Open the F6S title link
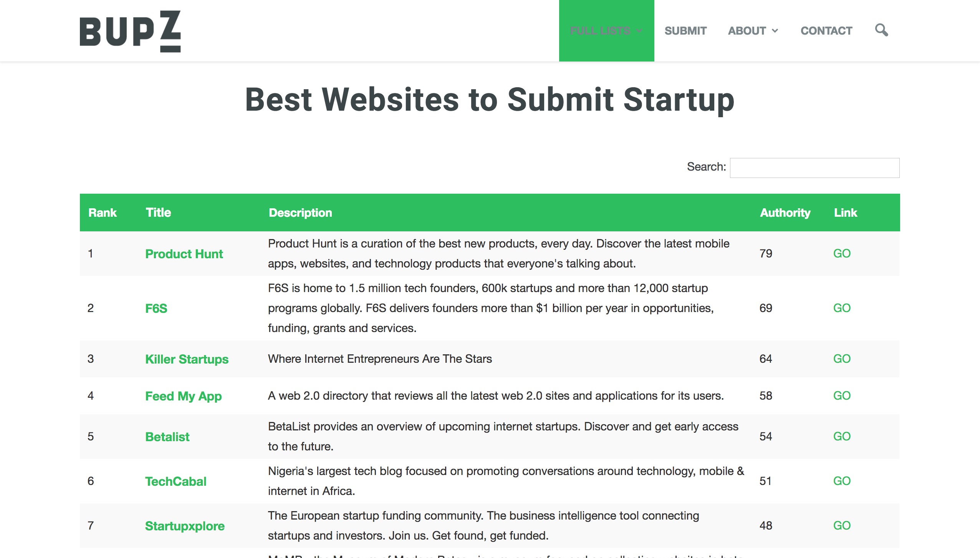 pos(156,308)
